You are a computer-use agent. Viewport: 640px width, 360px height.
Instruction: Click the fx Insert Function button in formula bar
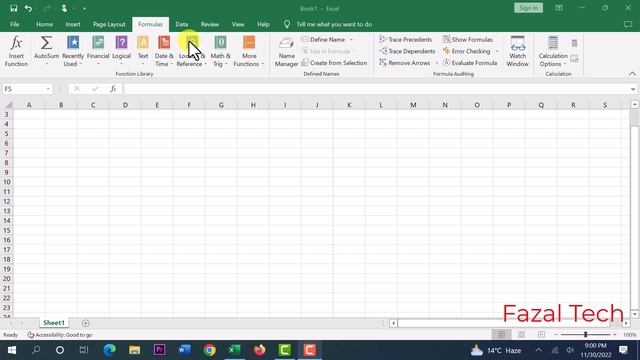pos(113,89)
